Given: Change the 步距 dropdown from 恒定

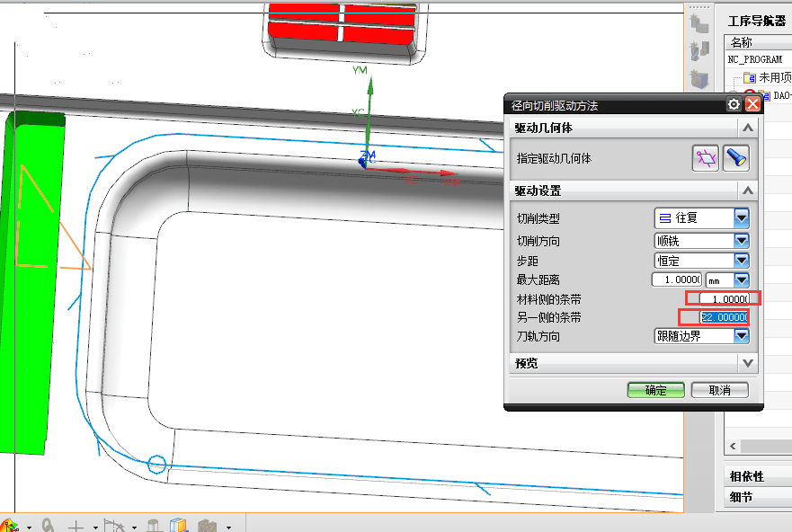Looking at the screenshot, I should pos(743,260).
